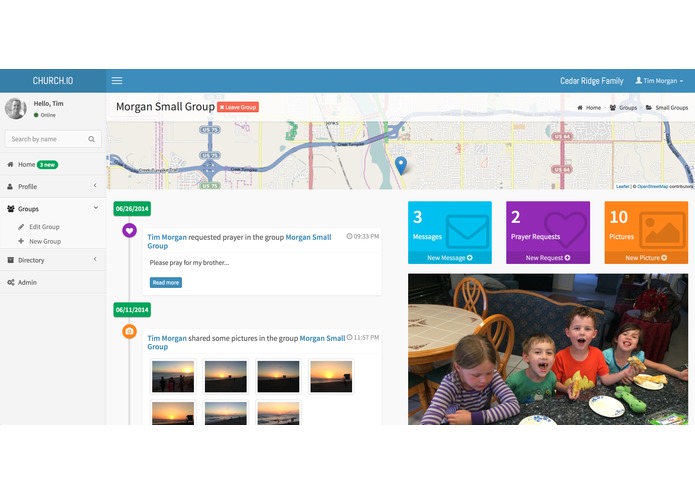This screenshot has height=494, width=695.
Task: Click the large photo of children at table
Action: click(x=548, y=349)
